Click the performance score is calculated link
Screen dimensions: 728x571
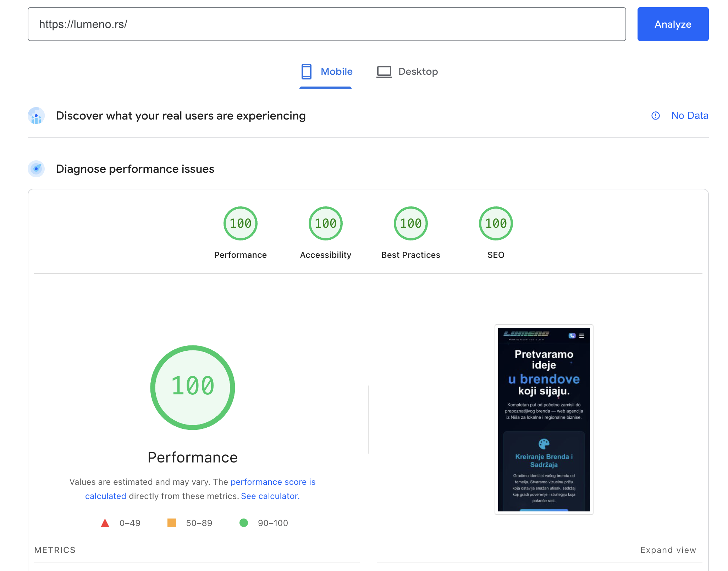click(x=272, y=482)
